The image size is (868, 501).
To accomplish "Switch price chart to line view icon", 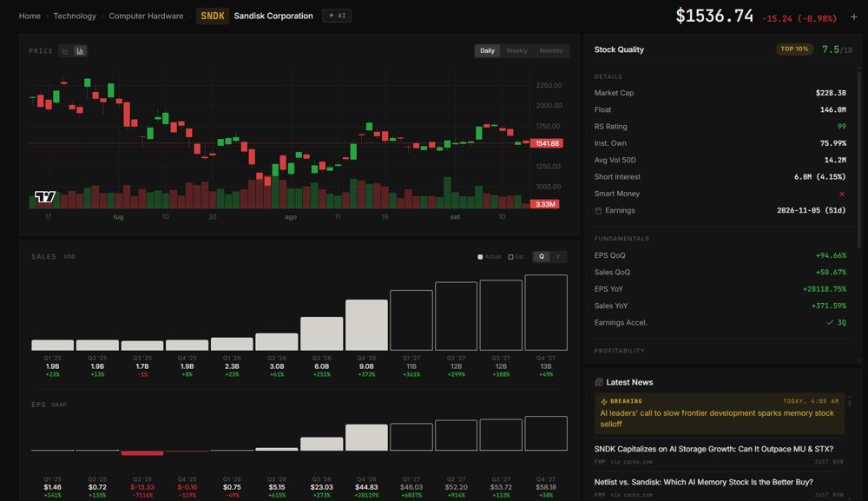I will point(66,51).
